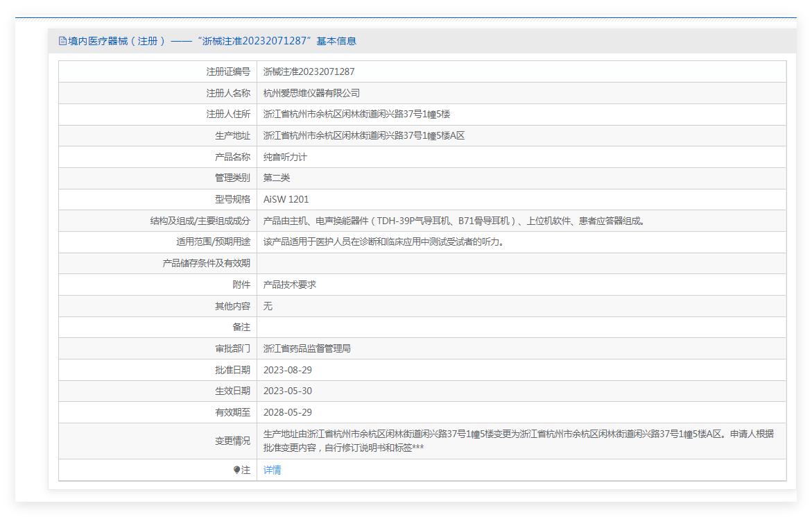The height and width of the screenshot is (517, 812).
Task: Click the registration number 浙械注准20232071287 in the table
Action: pos(309,71)
